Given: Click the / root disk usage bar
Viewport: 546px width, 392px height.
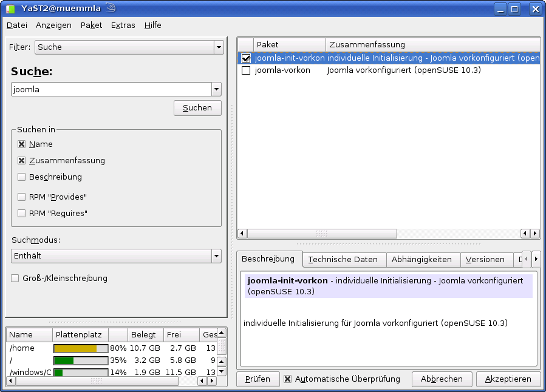Looking at the screenshot, I should [x=81, y=360].
